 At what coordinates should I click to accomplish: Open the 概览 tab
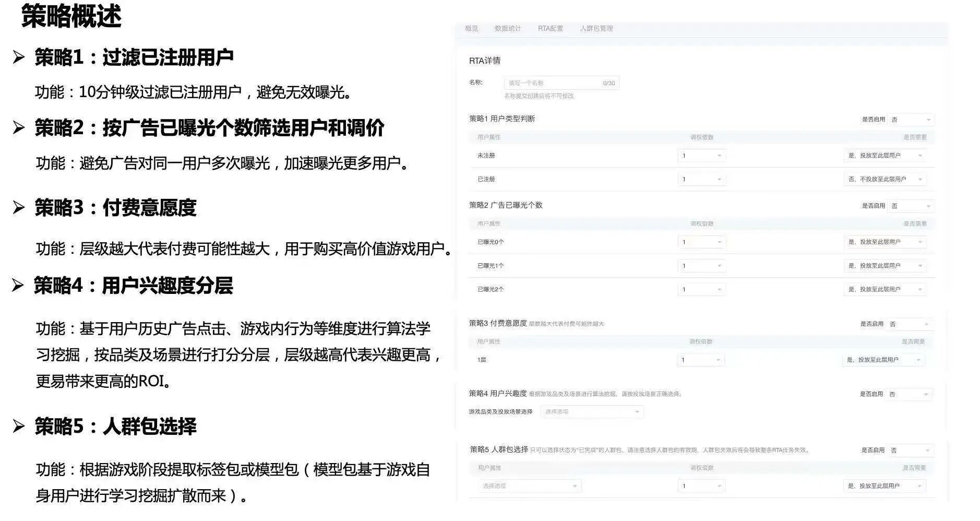pyautogui.click(x=471, y=29)
